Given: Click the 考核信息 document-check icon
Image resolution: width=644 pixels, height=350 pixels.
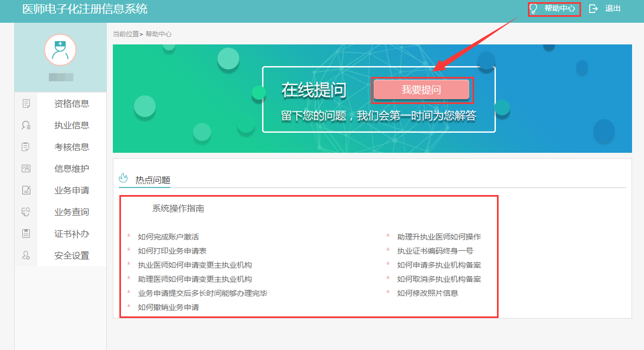Looking at the screenshot, I should [25, 147].
